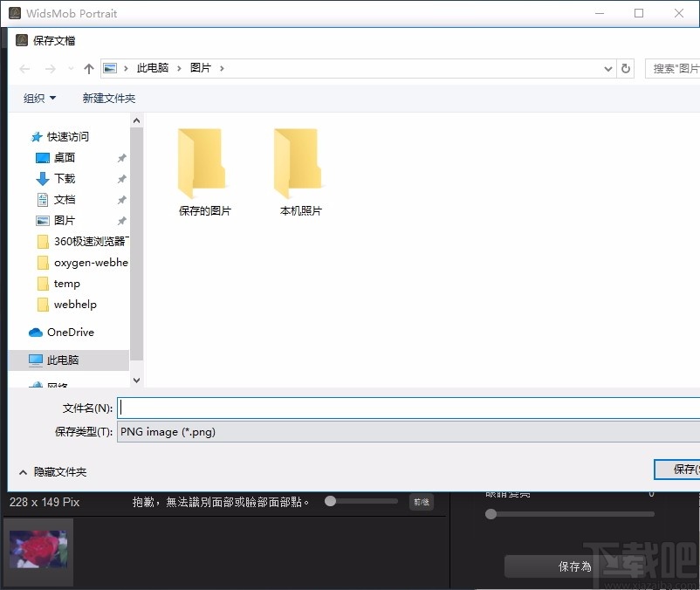Open 文档 in quick access
The image size is (700, 590).
click(x=65, y=200)
